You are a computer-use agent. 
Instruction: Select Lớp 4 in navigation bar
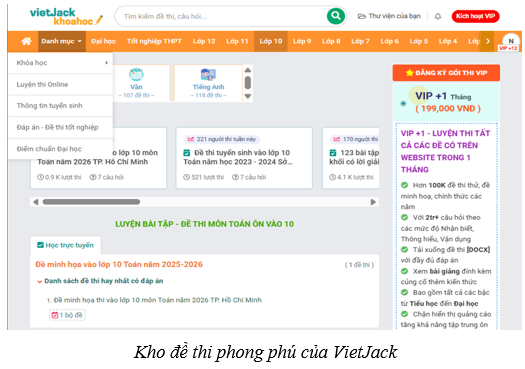coord(448,41)
